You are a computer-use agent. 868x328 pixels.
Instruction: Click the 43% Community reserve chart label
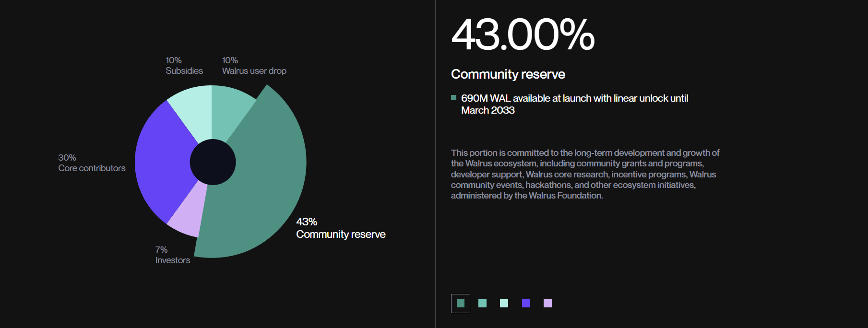341,228
